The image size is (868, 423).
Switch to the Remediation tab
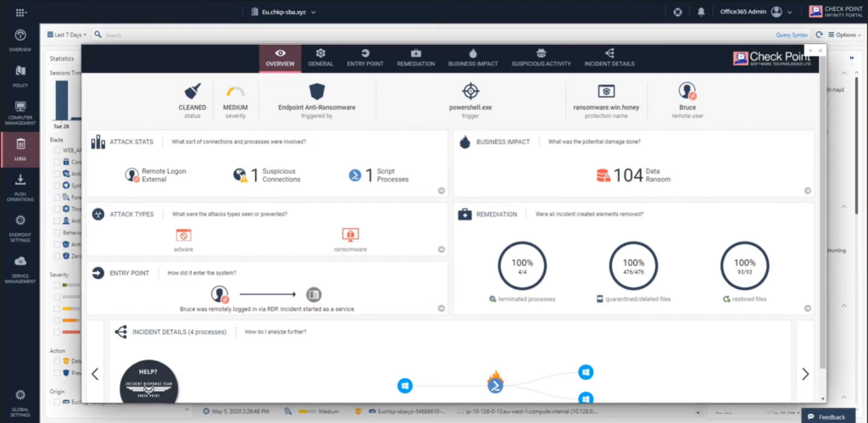click(415, 58)
